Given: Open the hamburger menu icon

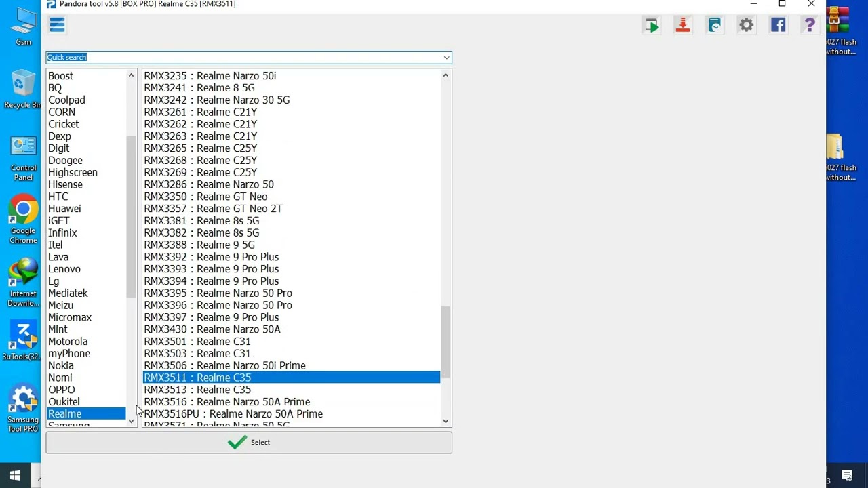Looking at the screenshot, I should [57, 25].
